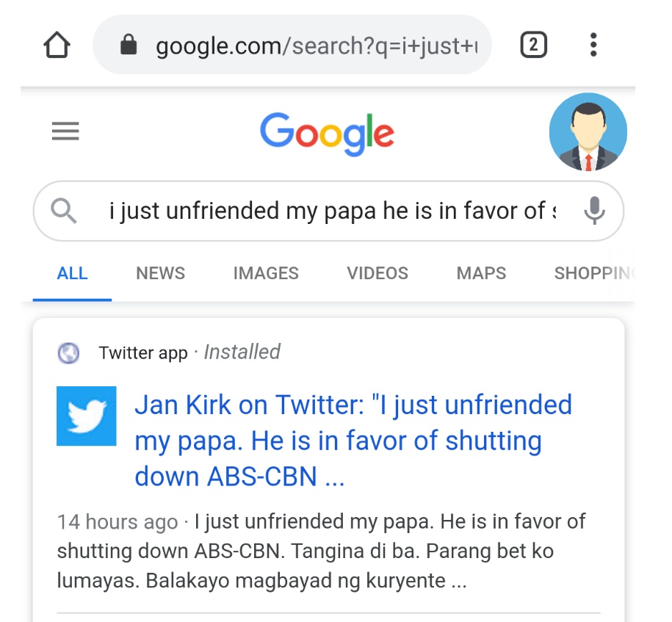Image resolution: width=672 pixels, height=622 pixels.
Task: Select the google.com address bar
Action: click(x=308, y=46)
